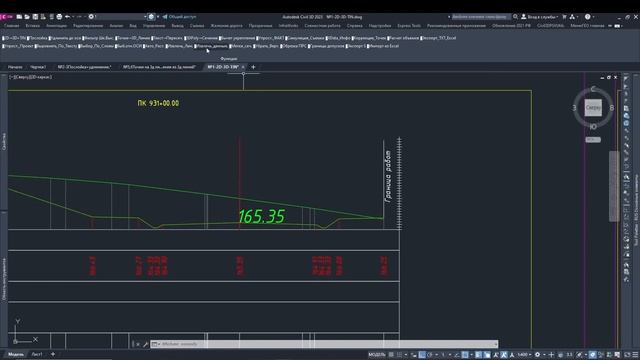Toggle Ortho mode in status bar
The image size is (640, 360).
click(422, 355)
